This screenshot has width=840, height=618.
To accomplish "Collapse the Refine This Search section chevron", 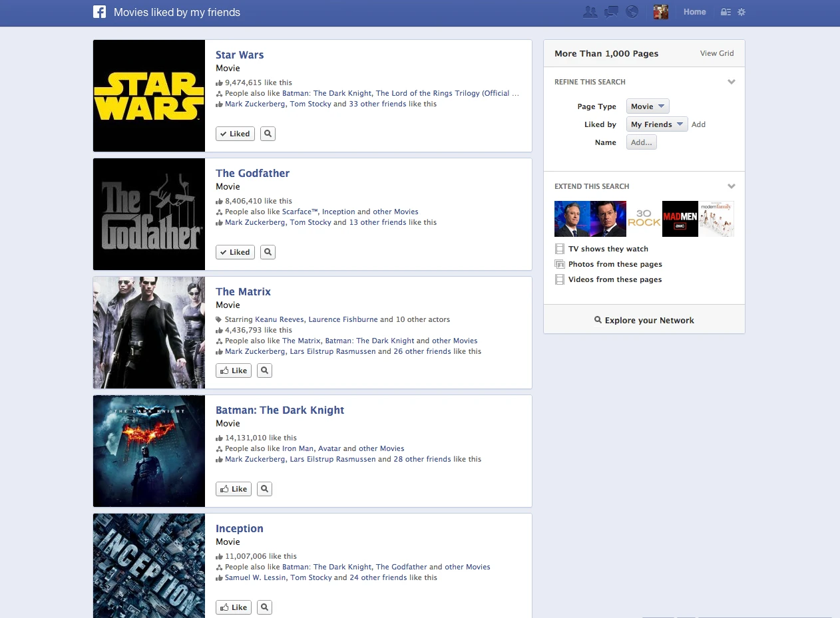I will point(732,81).
